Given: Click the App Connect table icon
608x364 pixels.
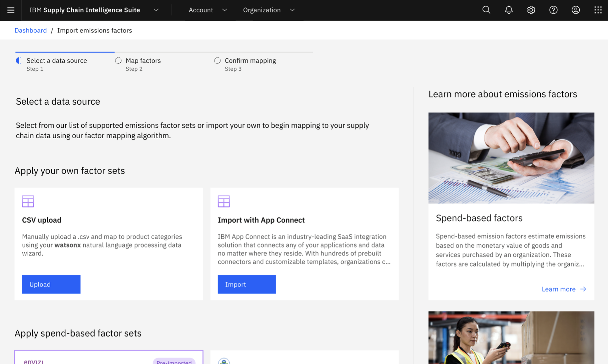Looking at the screenshot, I should [x=224, y=201].
